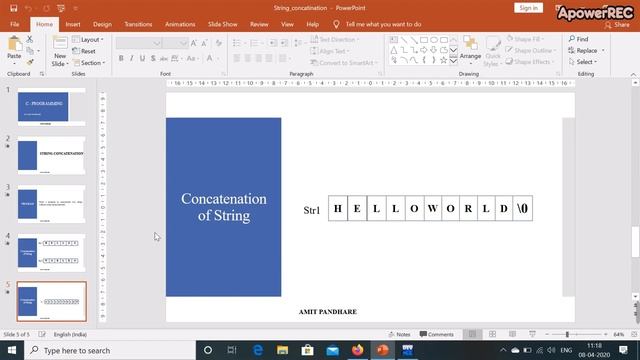Click the Share button
This screenshot has width=640, height=360.
pos(617,25)
